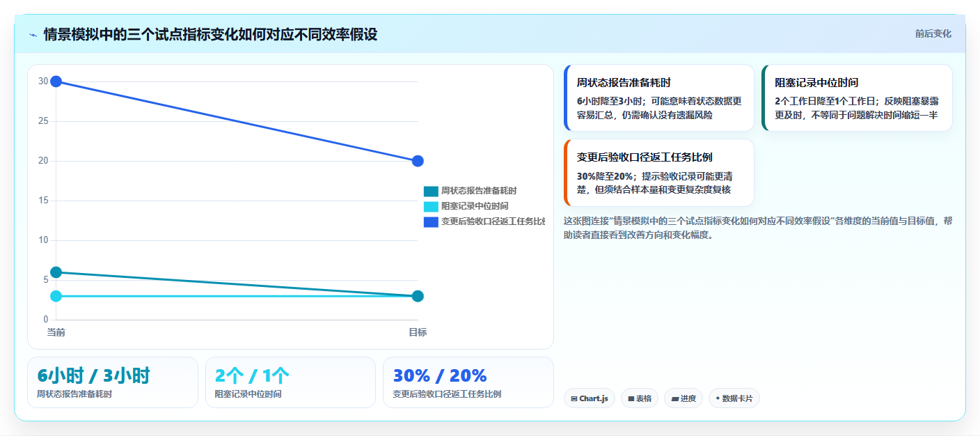Viewport: 980px width, 436px height.
Task: Select the 2个 / 1个 stat card
Action: tap(290, 382)
